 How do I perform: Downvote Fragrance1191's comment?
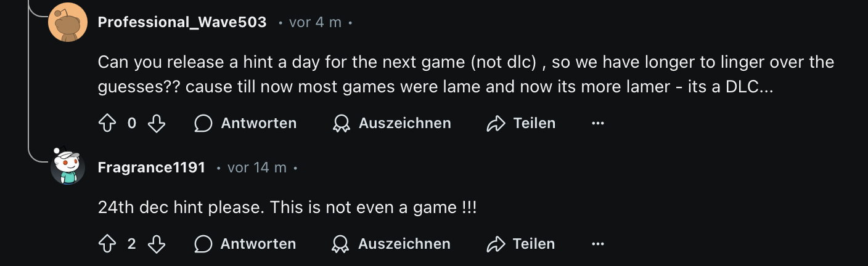click(x=157, y=244)
